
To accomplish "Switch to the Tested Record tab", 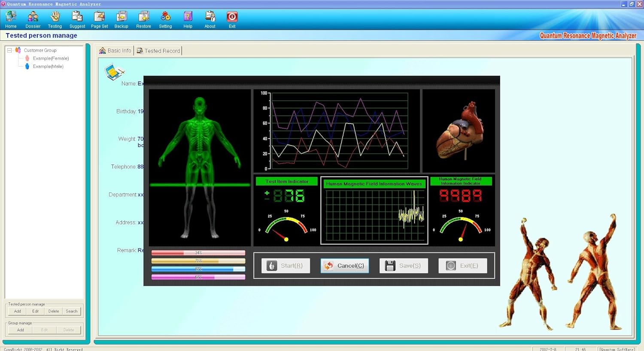I will 158,51.
